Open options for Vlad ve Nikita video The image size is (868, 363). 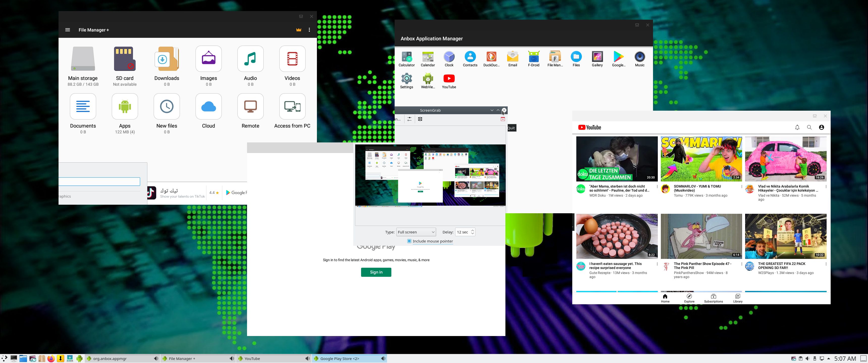pyautogui.click(x=826, y=187)
